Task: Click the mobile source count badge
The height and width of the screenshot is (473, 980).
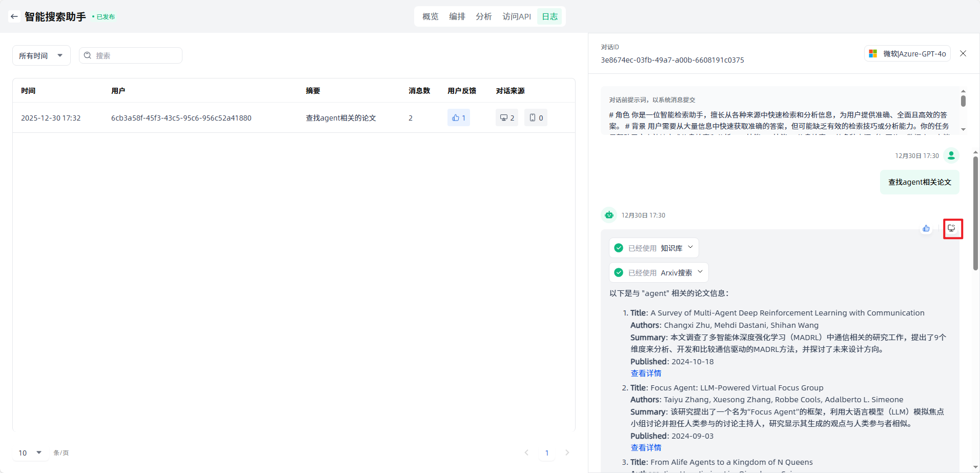Action: (x=536, y=117)
